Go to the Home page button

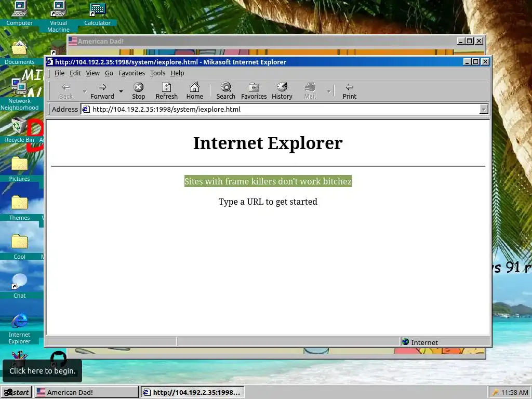pos(194,91)
